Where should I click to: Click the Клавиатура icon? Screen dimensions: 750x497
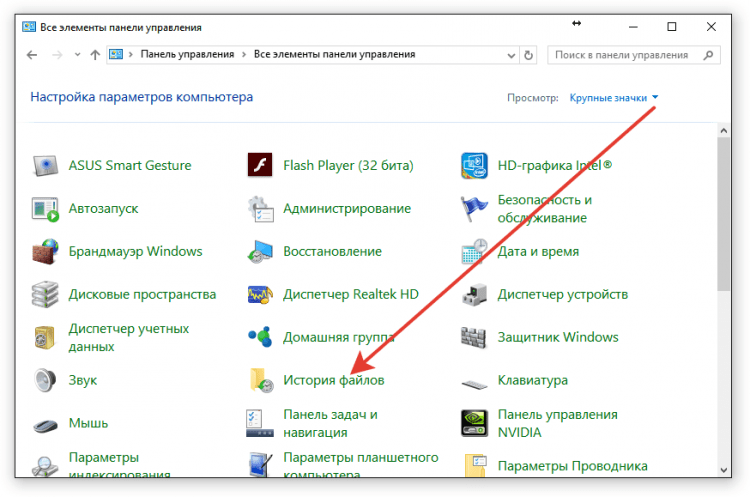click(474, 384)
